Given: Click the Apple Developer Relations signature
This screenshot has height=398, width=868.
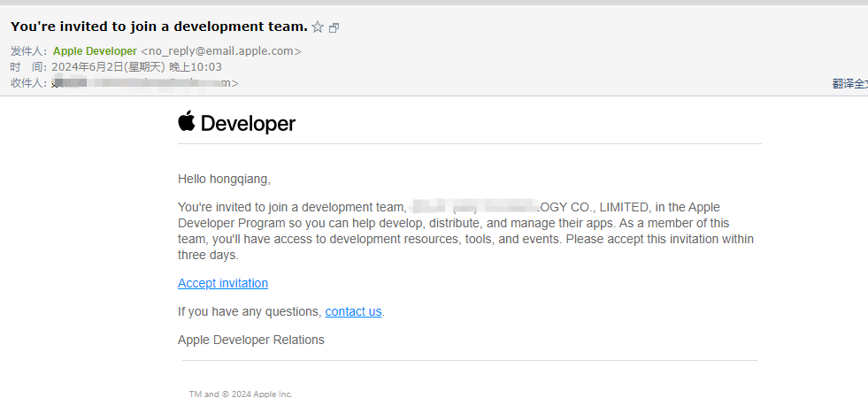Looking at the screenshot, I should [250, 340].
